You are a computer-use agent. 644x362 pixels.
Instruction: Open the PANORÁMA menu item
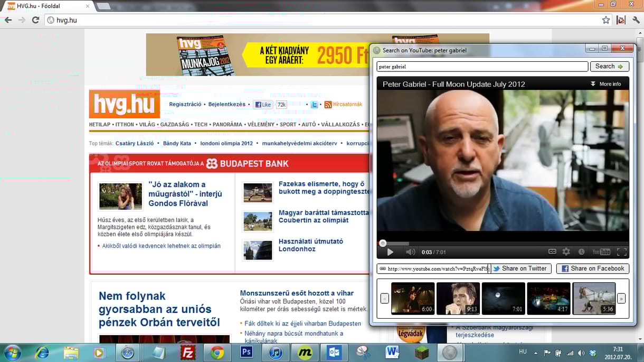[x=227, y=125]
